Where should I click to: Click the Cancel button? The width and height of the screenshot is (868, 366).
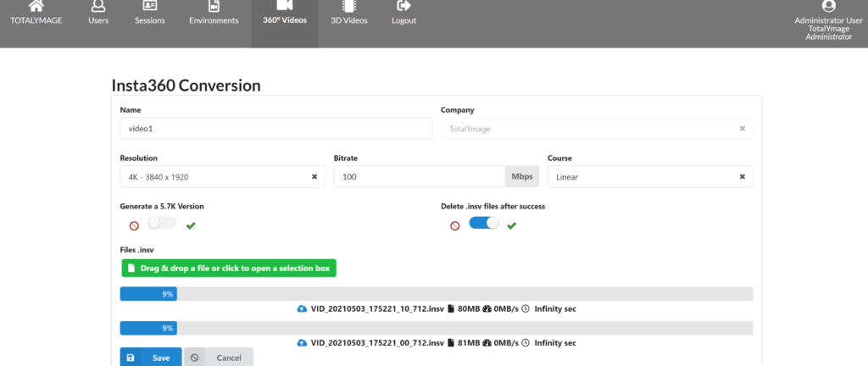tap(219, 358)
